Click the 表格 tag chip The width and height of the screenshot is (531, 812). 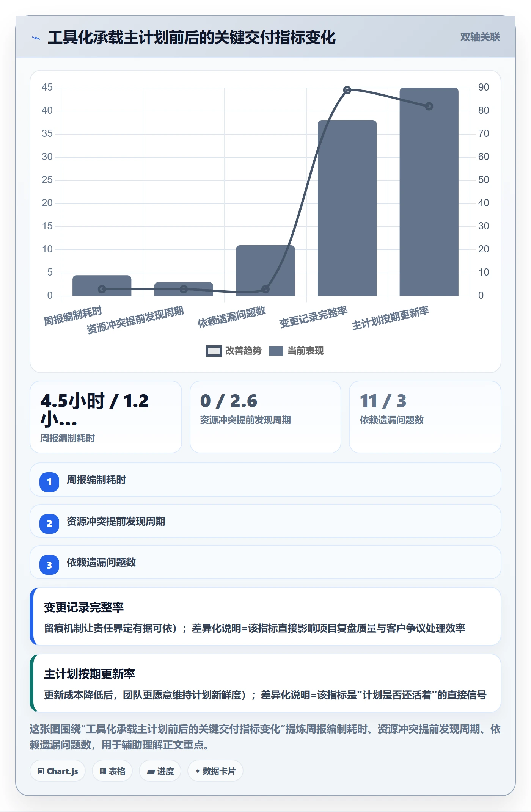pos(112,771)
